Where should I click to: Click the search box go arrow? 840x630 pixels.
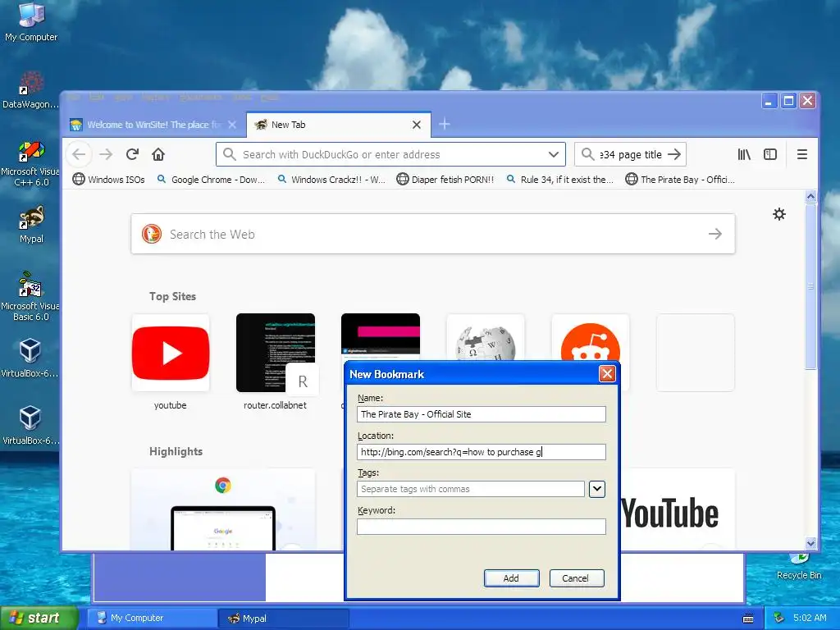pos(674,154)
